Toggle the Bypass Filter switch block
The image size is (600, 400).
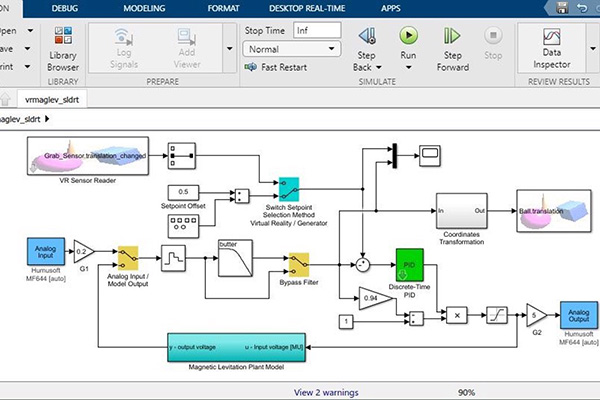point(299,263)
